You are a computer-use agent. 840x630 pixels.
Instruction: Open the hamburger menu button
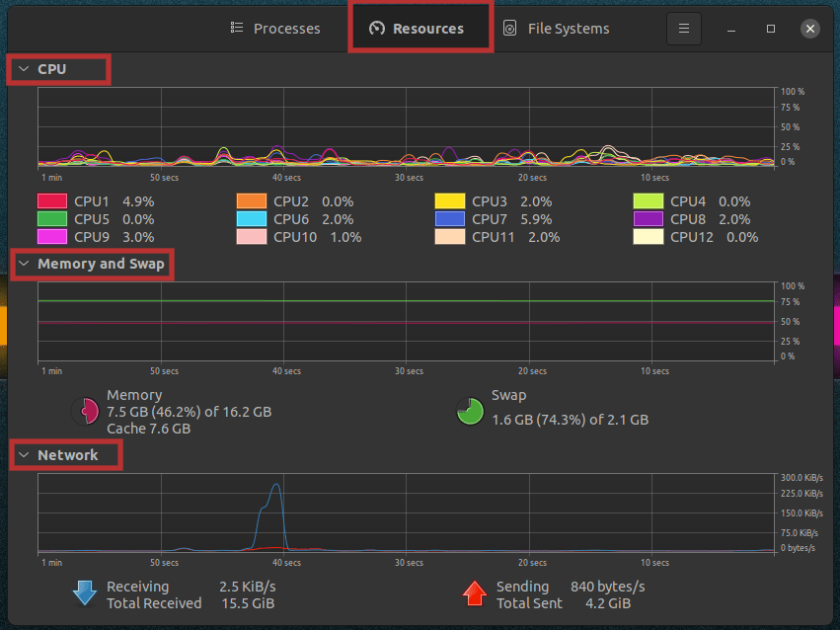tap(684, 29)
